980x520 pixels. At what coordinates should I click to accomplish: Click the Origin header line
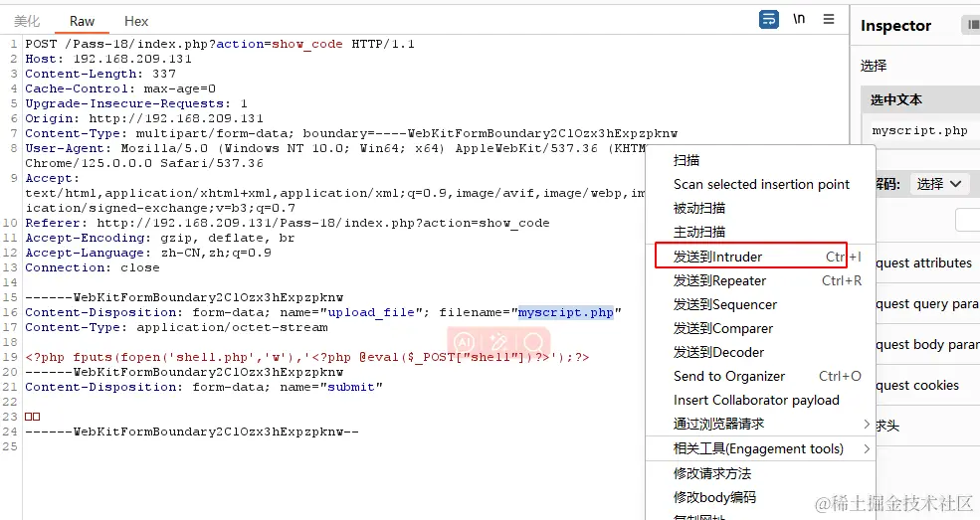(143, 118)
